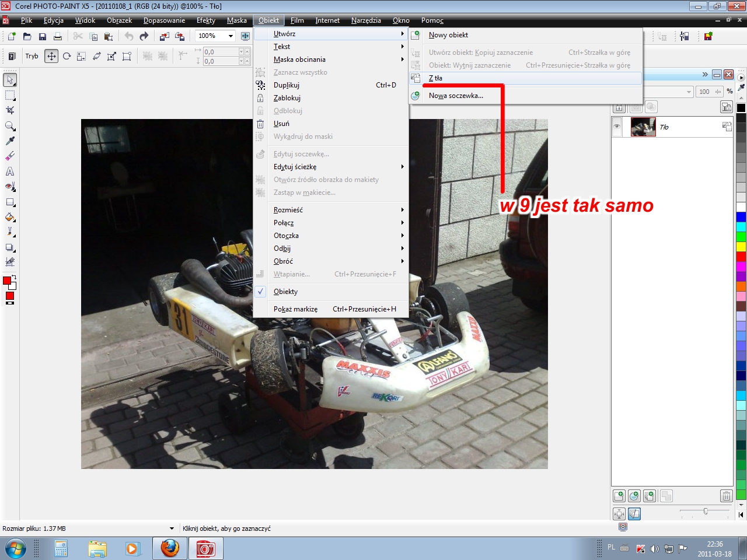Click the Redo arrow in toolbar
This screenshot has height=560, width=747.
[144, 36]
